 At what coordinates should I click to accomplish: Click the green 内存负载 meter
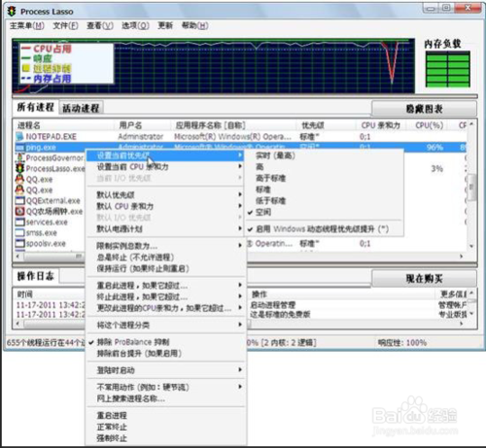click(448, 70)
